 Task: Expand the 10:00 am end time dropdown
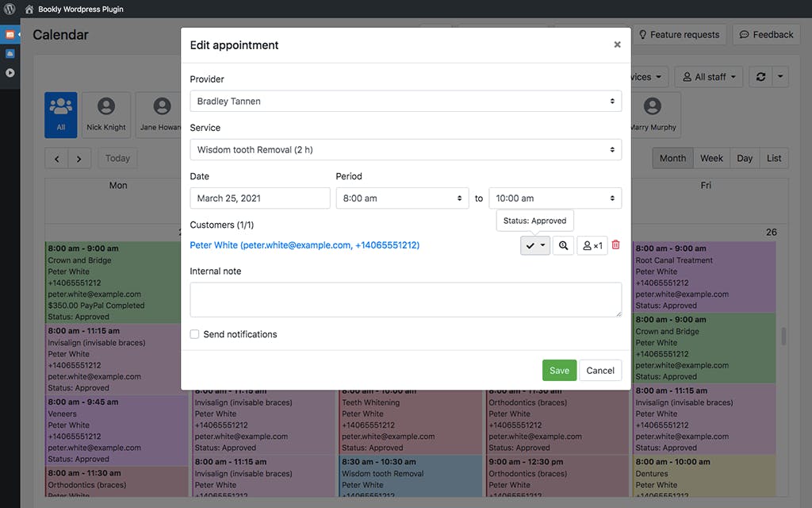point(555,198)
